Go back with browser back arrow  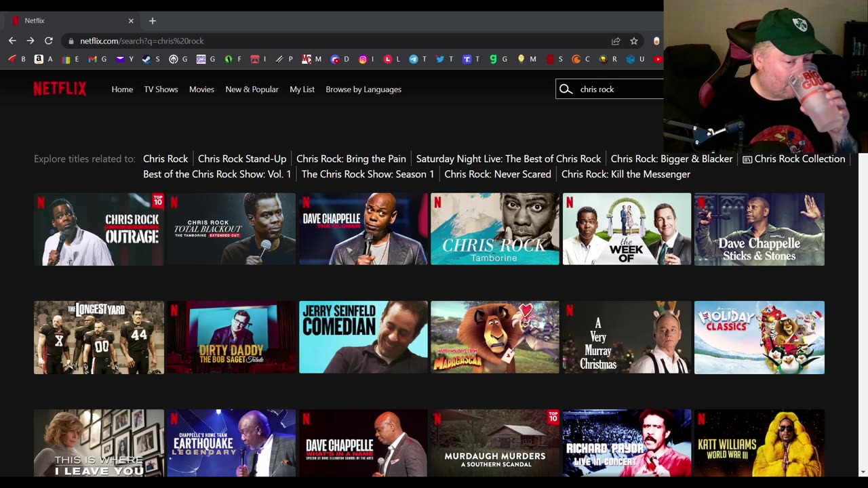click(x=12, y=41)
